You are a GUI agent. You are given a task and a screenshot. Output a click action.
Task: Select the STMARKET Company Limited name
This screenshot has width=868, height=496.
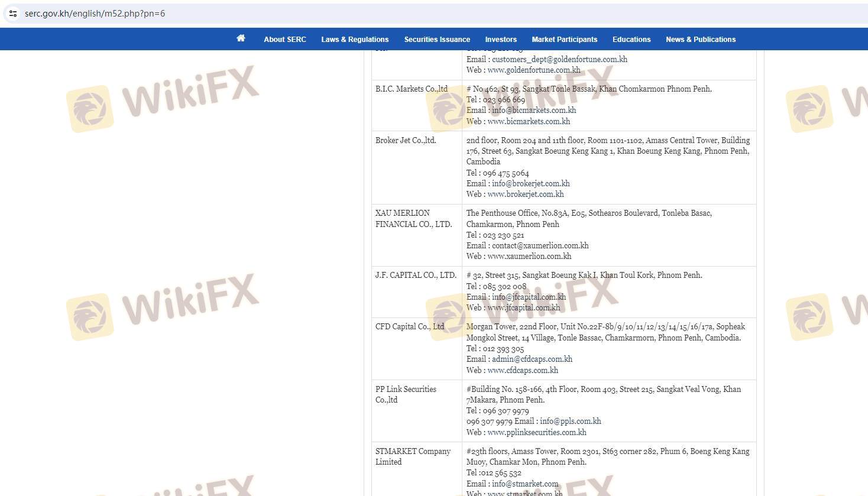coord(413,456)
